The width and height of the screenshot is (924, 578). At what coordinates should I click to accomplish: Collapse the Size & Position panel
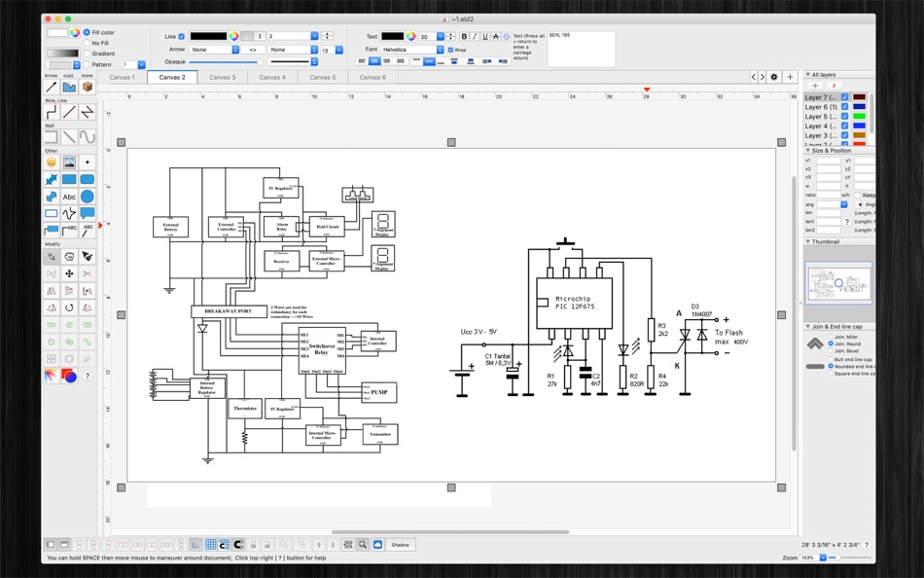coord(808,151)
